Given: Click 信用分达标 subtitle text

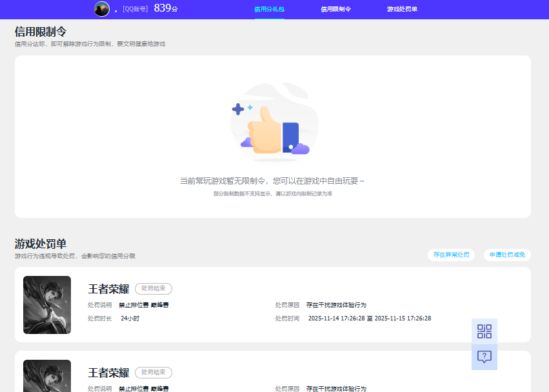Looking at the screenshot, I should coord(90,44).
